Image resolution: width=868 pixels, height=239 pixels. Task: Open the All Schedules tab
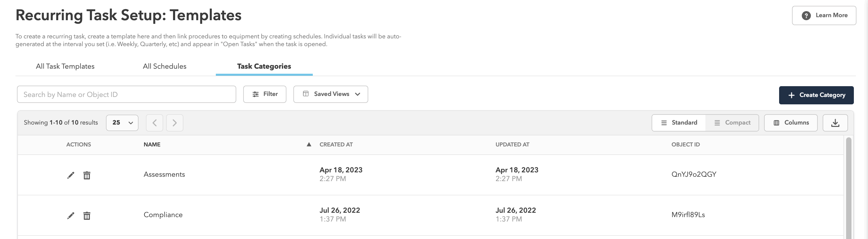pos(164,66)
